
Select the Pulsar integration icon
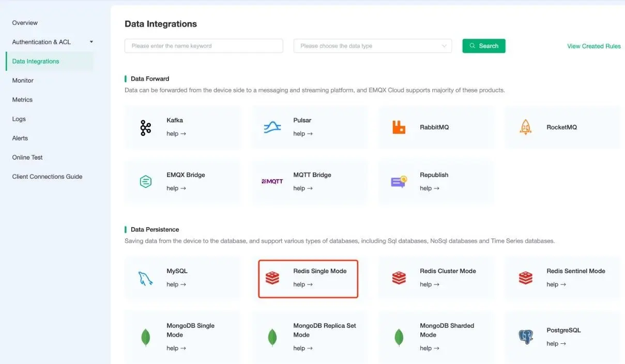272,126
